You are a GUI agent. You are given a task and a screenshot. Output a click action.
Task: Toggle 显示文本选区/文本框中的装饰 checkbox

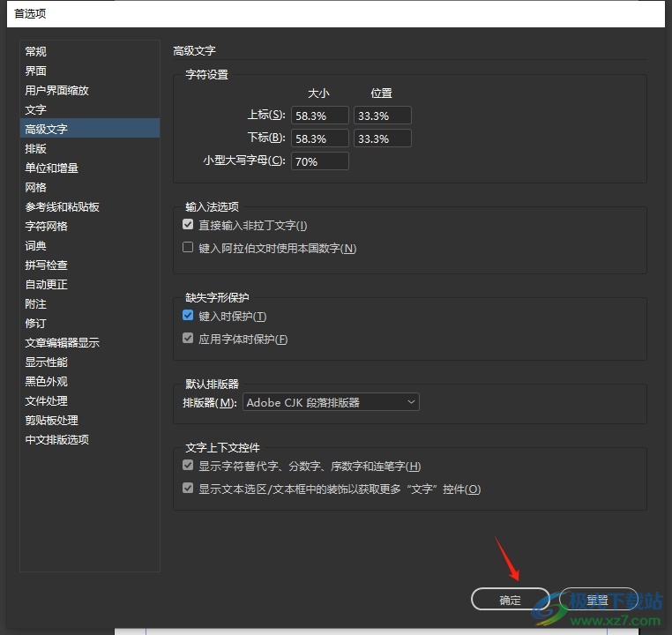(188, 488)
